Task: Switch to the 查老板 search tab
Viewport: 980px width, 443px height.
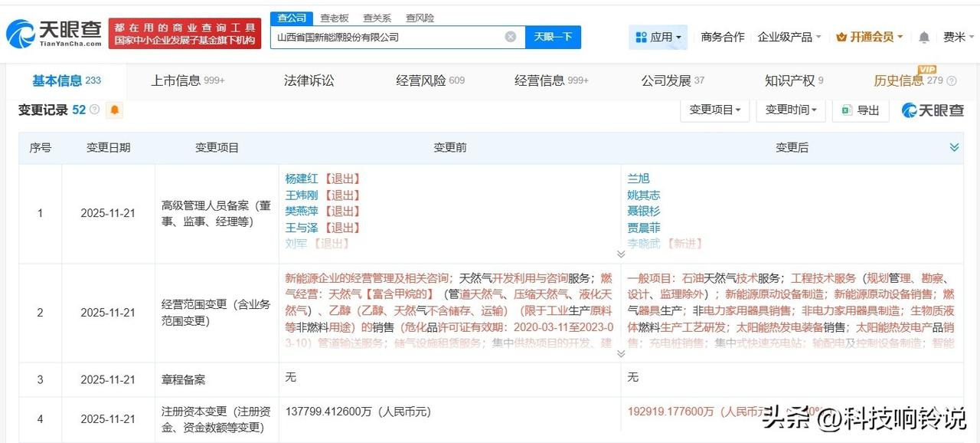Action: (x=334, y=17)
